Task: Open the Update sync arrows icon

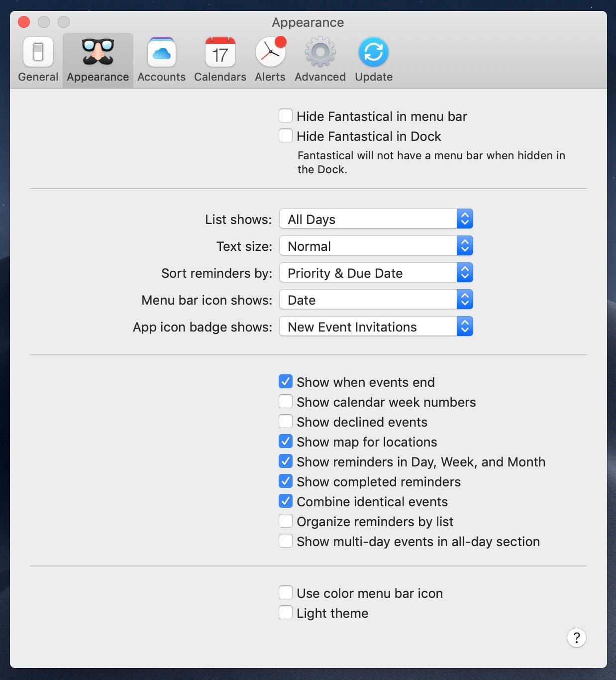Action: pos(373,52)
